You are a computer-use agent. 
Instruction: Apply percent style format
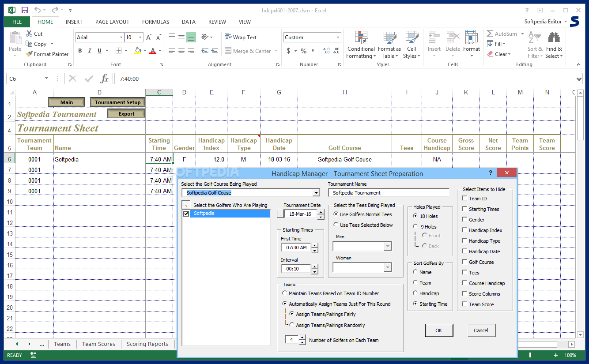pyautogui.click(x=303, y=51)
